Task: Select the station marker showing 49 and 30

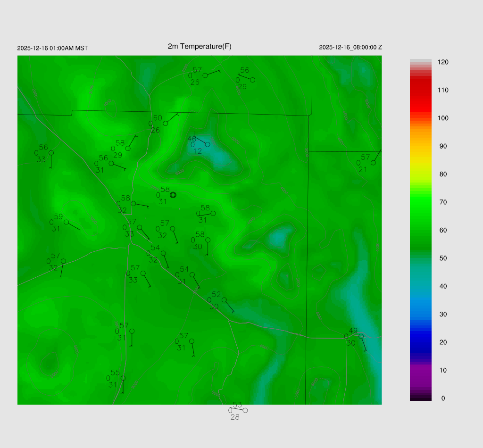Action: point(361,336)
